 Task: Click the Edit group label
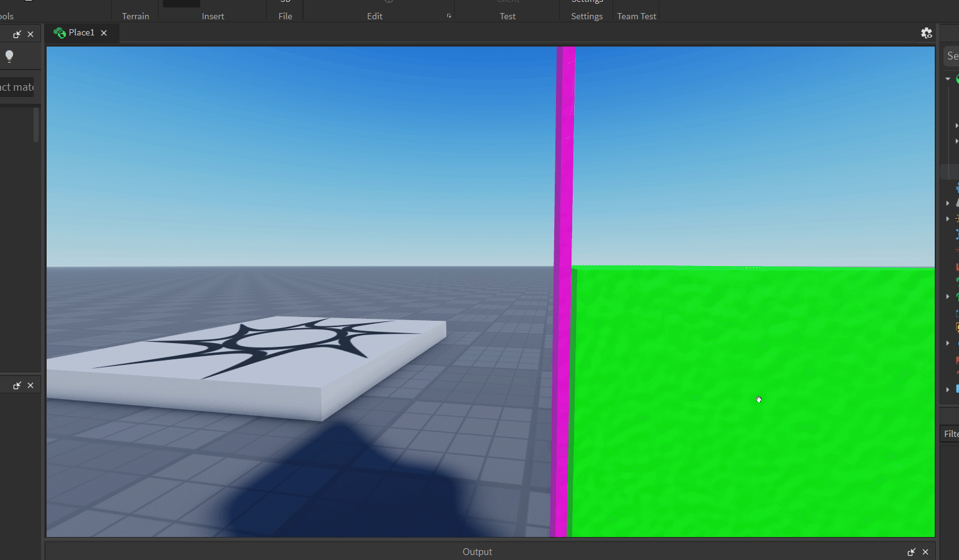click(375, 16)
